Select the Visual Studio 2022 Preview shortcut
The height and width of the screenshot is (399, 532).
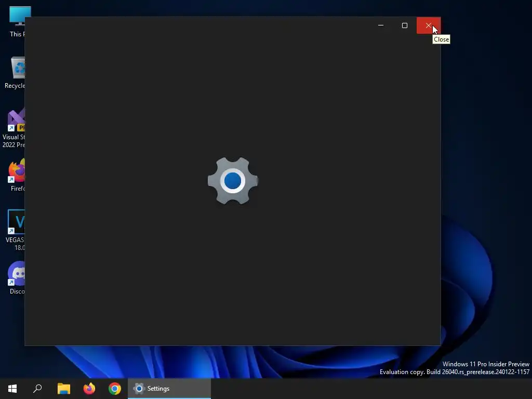click(x=14, y=128)
